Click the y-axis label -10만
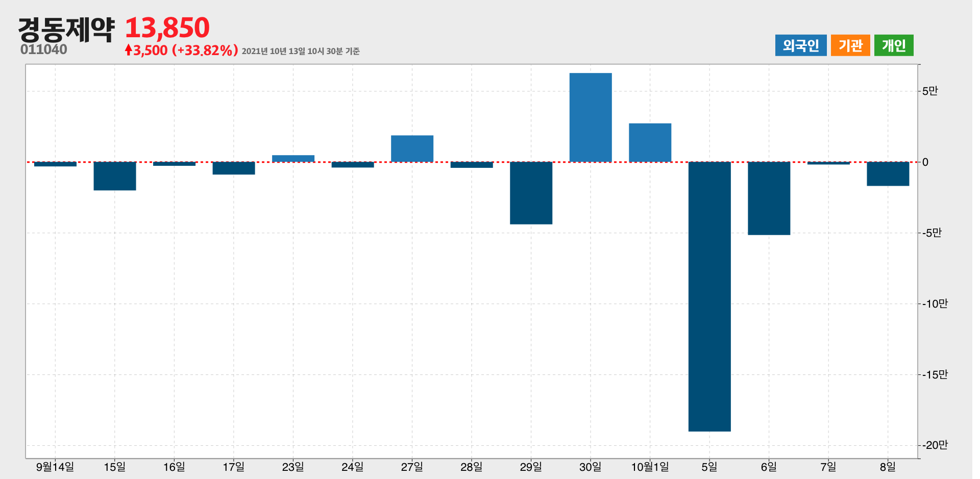 click(x=935, y=304)
